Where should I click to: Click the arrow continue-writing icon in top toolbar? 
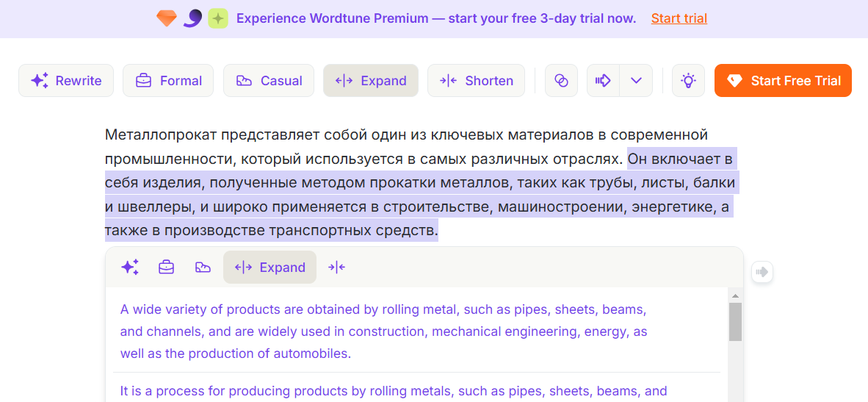(x=603, y=81)
